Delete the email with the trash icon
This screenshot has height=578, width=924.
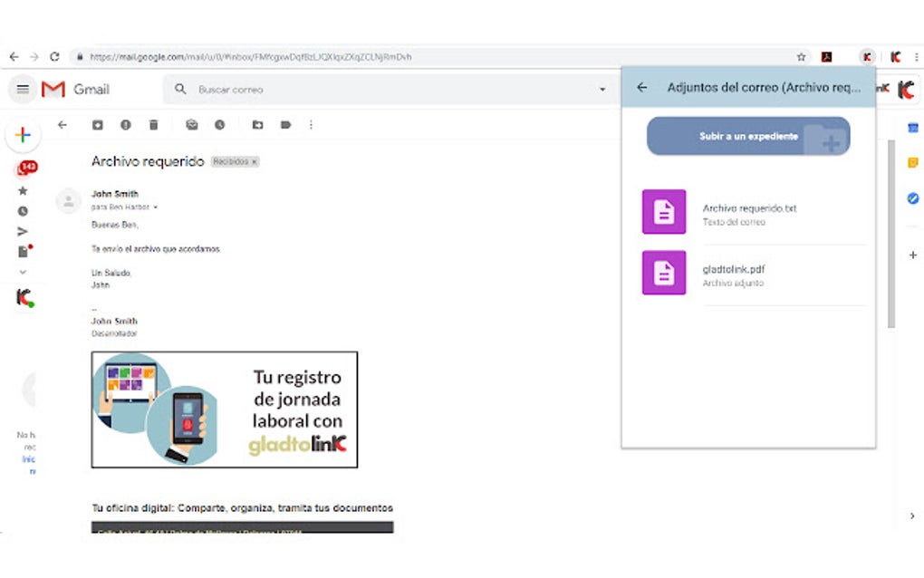[153, 125]
